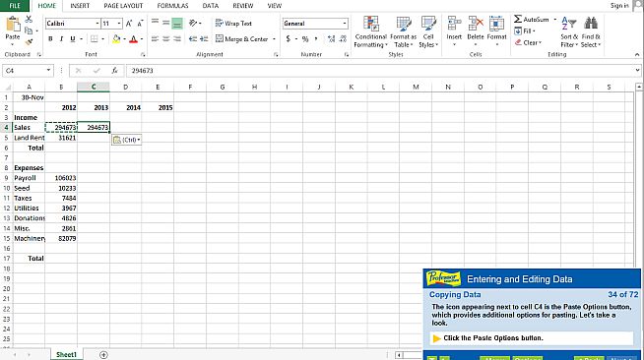The width and height of the screenshot is (644, 360).
Task: Open the Calibri font name dropdown
Action: point(97,24)
